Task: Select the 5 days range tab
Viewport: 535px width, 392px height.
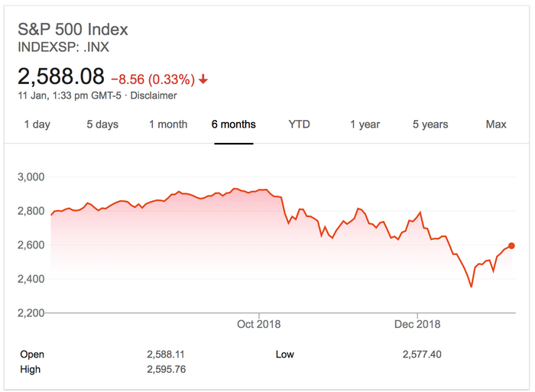Action: (102, 125)
